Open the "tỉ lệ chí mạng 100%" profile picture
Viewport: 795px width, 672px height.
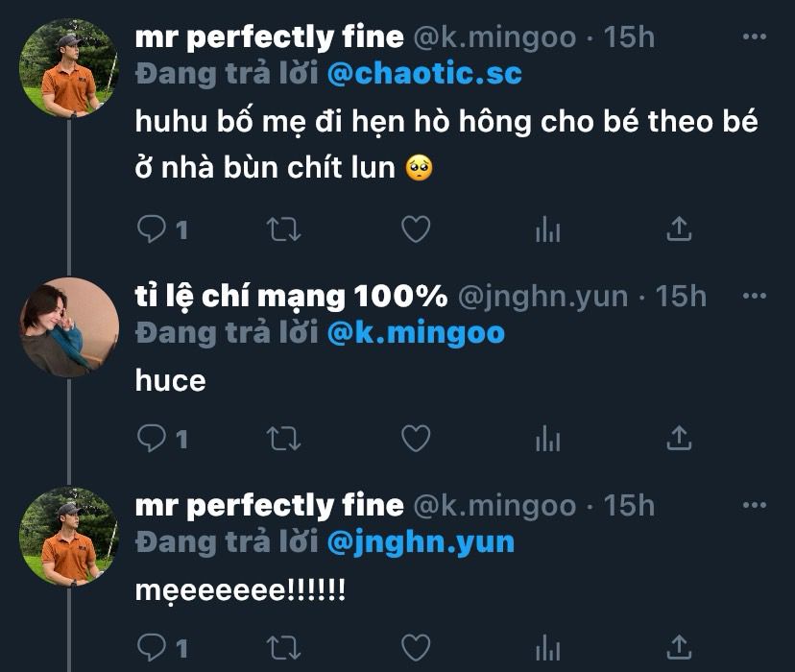tap(69, 327)
